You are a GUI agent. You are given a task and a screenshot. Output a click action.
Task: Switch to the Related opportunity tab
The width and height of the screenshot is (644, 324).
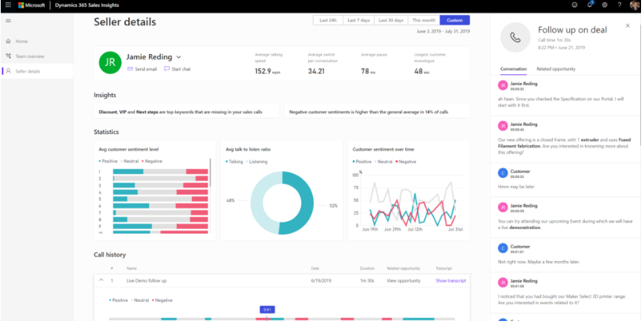[556, 69]
